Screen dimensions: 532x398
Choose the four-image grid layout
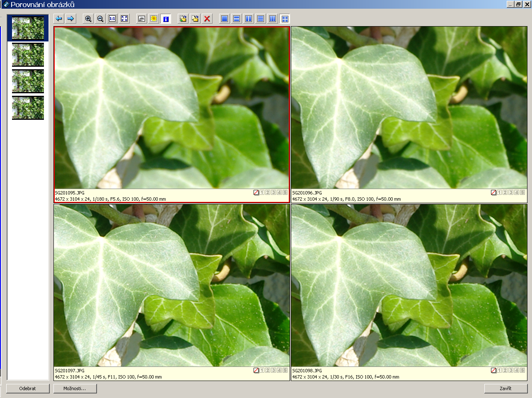coord(285,19)
